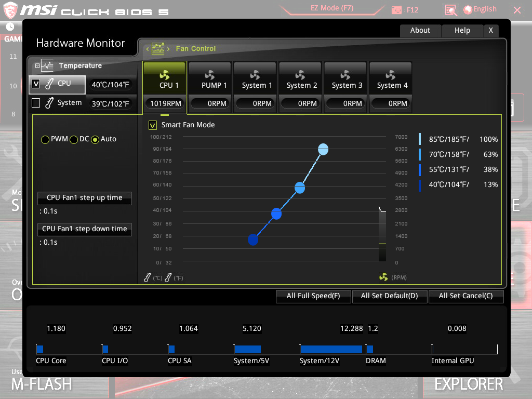
Task: Click the DRAM voltage label
Action: coord(376,361)
